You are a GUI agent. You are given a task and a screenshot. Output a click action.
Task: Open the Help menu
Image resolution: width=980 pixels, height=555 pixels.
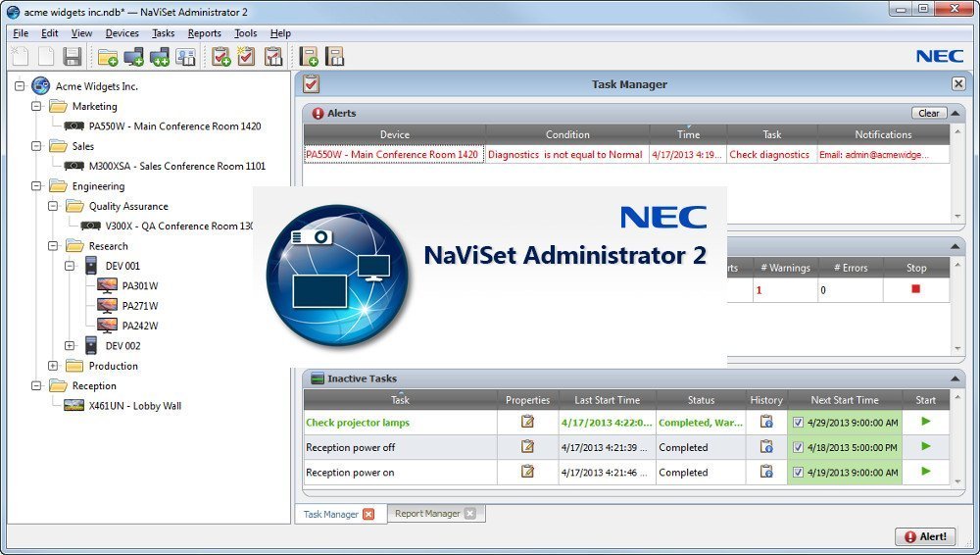point(280,33)
